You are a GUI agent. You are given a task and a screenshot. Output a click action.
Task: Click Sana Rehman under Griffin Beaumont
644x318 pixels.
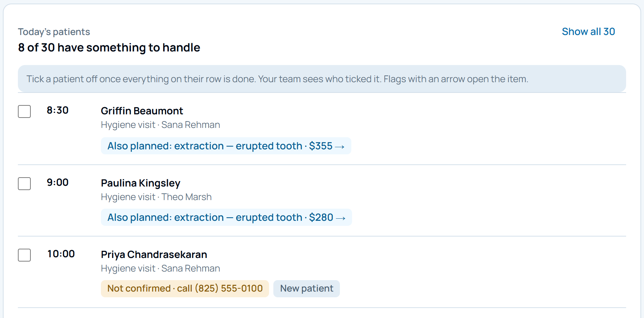(x=190, y=125)
